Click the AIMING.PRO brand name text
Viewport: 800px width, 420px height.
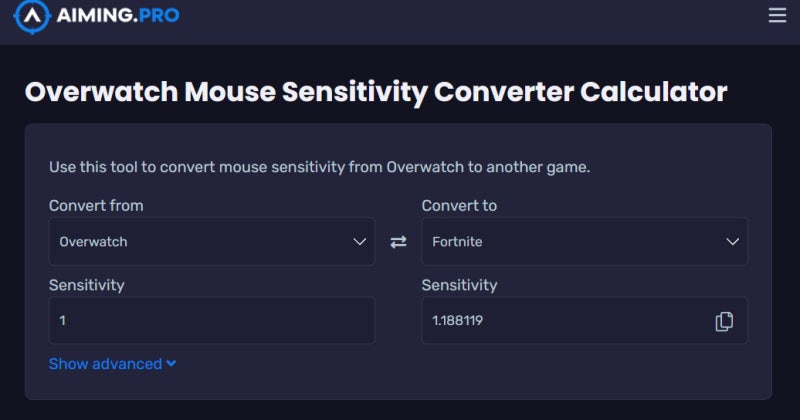pyautogui.click(x=119, y=15)
